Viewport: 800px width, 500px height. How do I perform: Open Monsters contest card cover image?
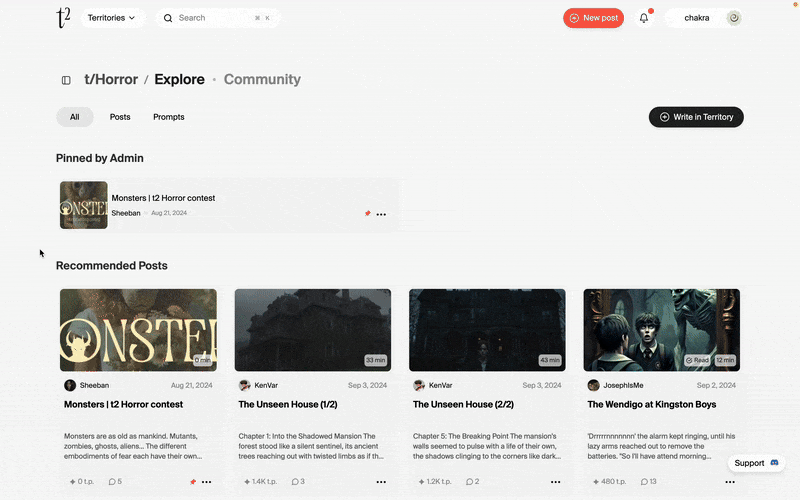[x=138, y=330]
